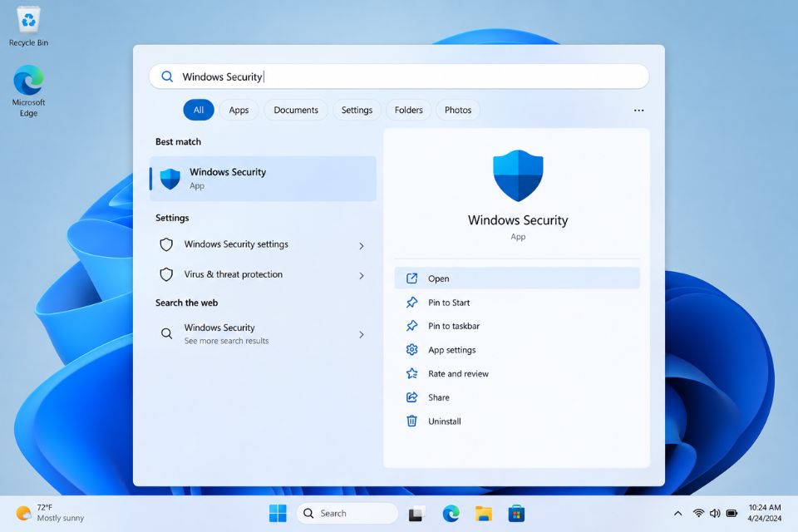Image resolution: width=798 pixels, height=532 pixels.
Task: Click the volume speaker icon in the tray
Action: [715, 513]
